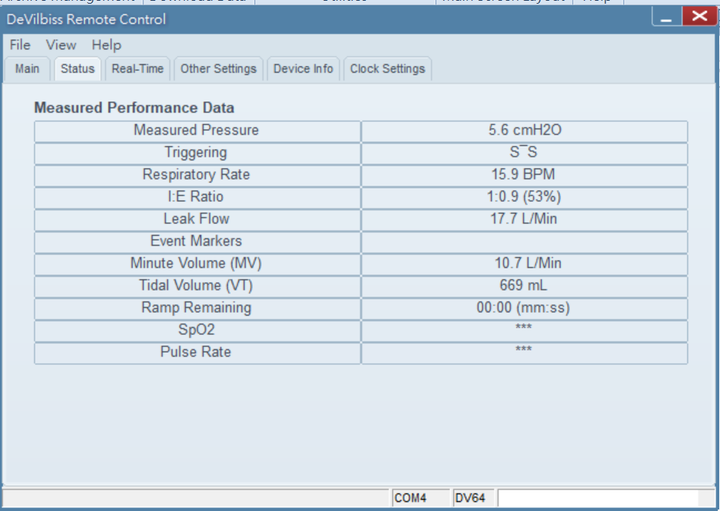
Task: Select the S S triggering value
Action: click(x=524, y=153)
